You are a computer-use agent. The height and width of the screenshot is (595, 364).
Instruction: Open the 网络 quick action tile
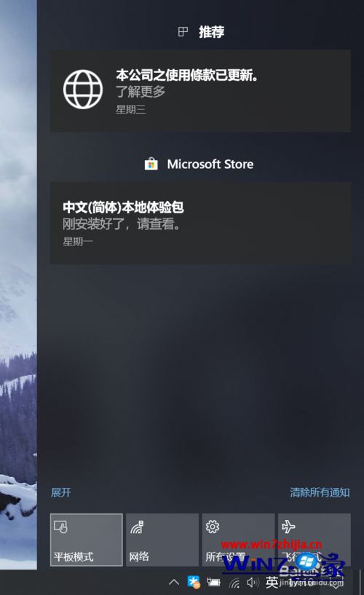162,540
